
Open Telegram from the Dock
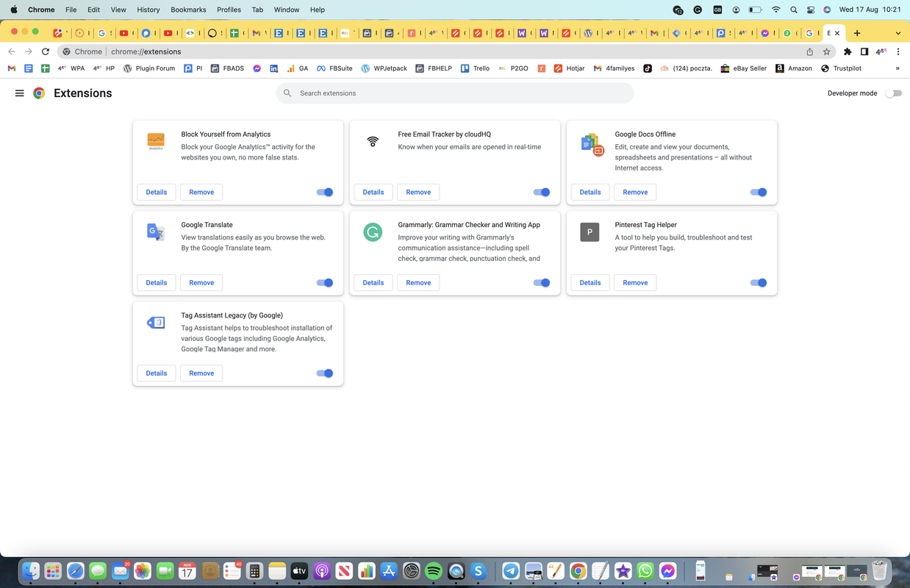click(511, 570)
